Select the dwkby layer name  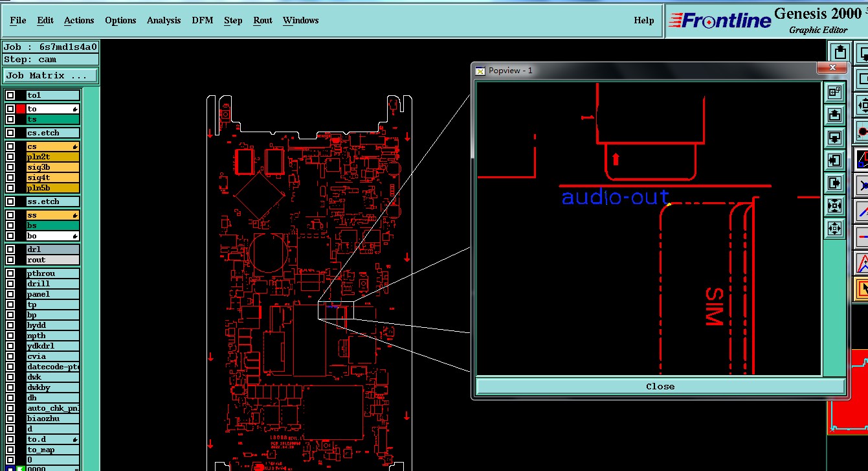click(53, 387)
